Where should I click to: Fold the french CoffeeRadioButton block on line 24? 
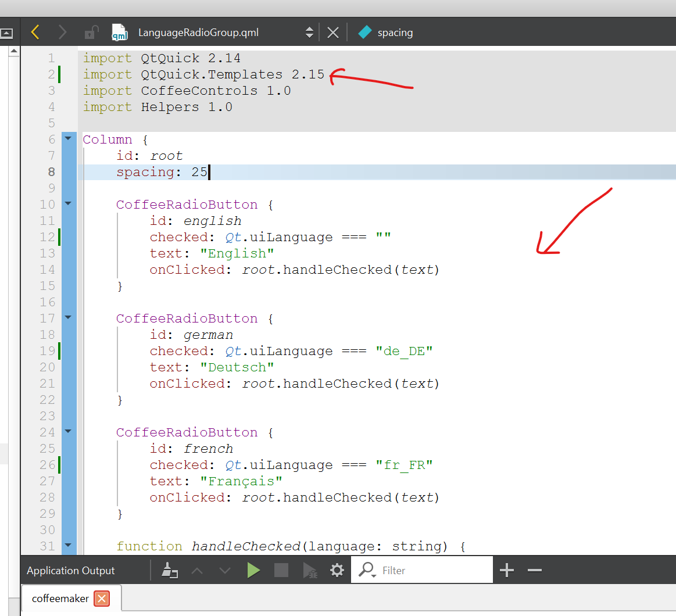point(68,432)
